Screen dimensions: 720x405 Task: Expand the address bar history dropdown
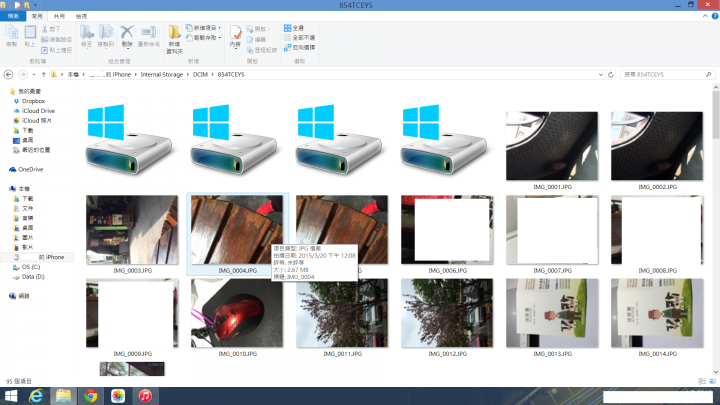point(601,74)
